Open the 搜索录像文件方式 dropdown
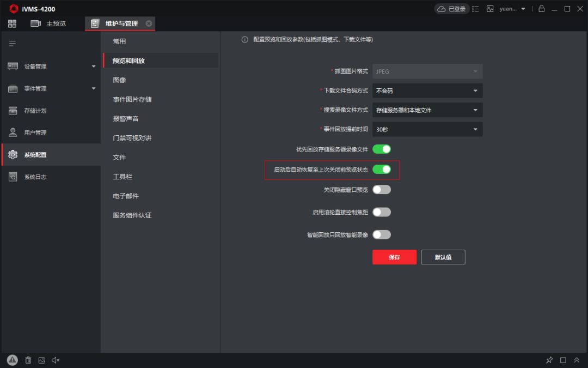 point(427,110)
